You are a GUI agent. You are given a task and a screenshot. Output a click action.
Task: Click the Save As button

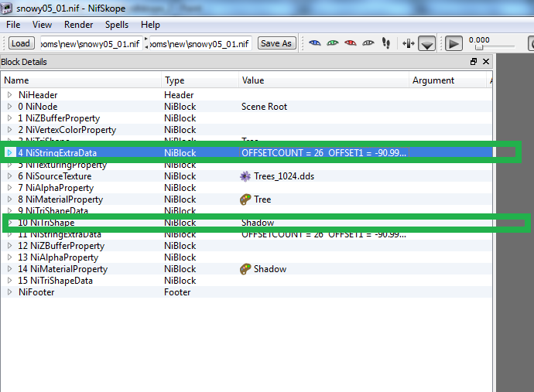pyautogui.click(x=276, y=43)
